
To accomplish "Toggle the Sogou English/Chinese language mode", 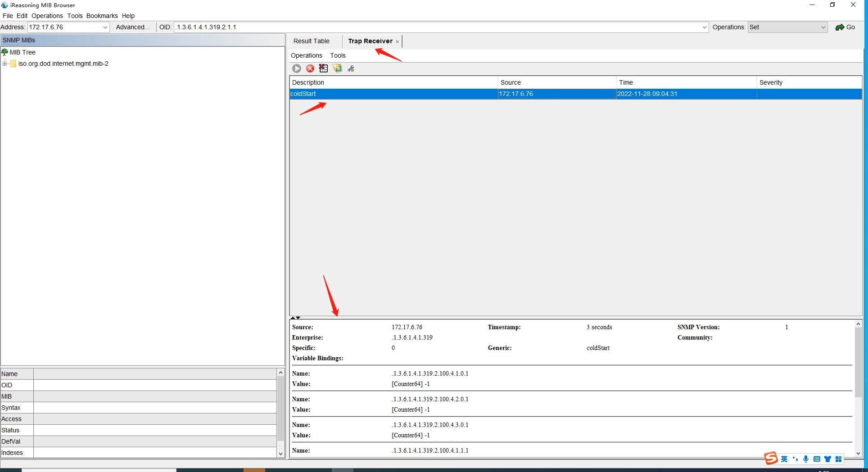I will point(784,459).
